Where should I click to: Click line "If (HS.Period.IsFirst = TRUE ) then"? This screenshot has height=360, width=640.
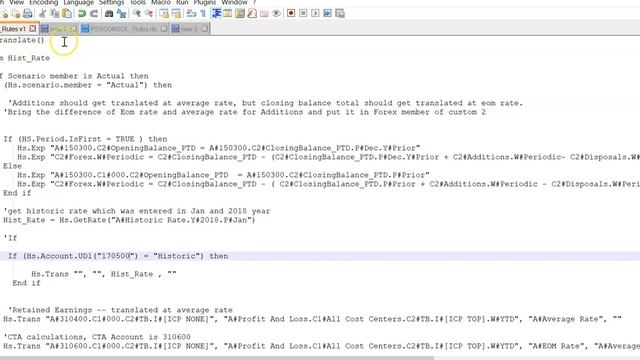(85, 139)
